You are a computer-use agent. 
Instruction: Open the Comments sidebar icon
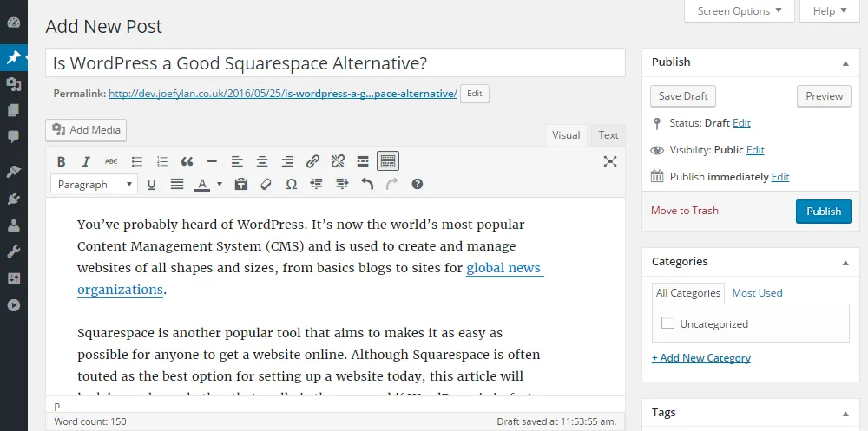point(14,136)
